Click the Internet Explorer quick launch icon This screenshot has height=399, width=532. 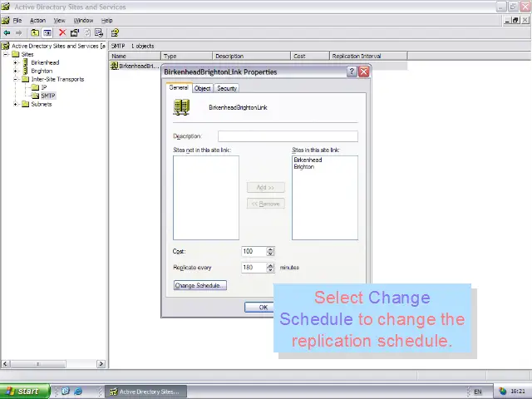tap(78, 392)
